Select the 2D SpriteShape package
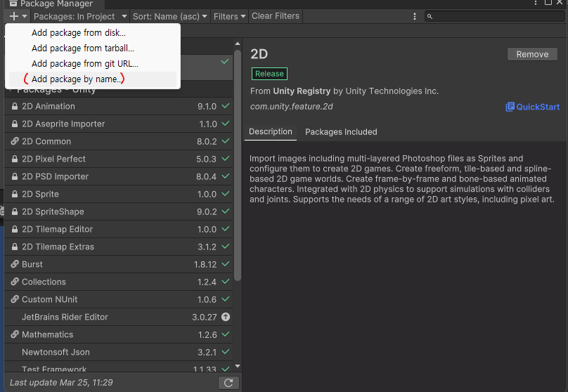This screenshot has height=392, width=568. click(x=119, y=211)
